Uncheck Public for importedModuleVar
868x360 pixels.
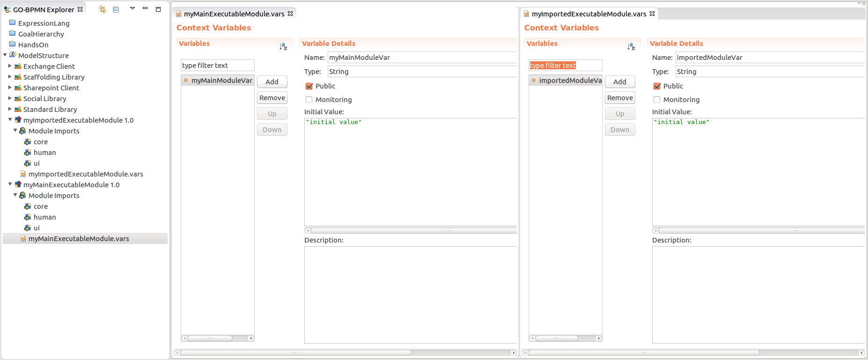(x=657, y=86)
